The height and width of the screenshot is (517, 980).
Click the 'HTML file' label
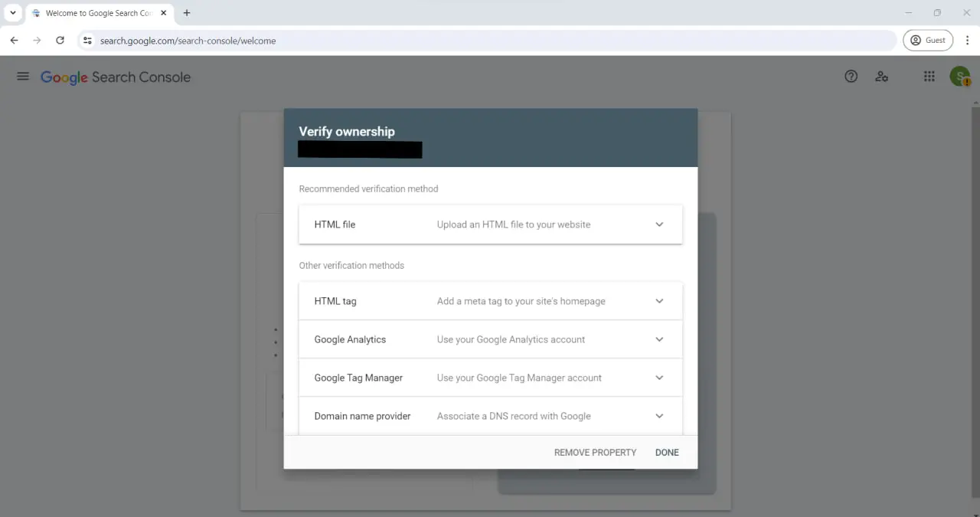335,224
